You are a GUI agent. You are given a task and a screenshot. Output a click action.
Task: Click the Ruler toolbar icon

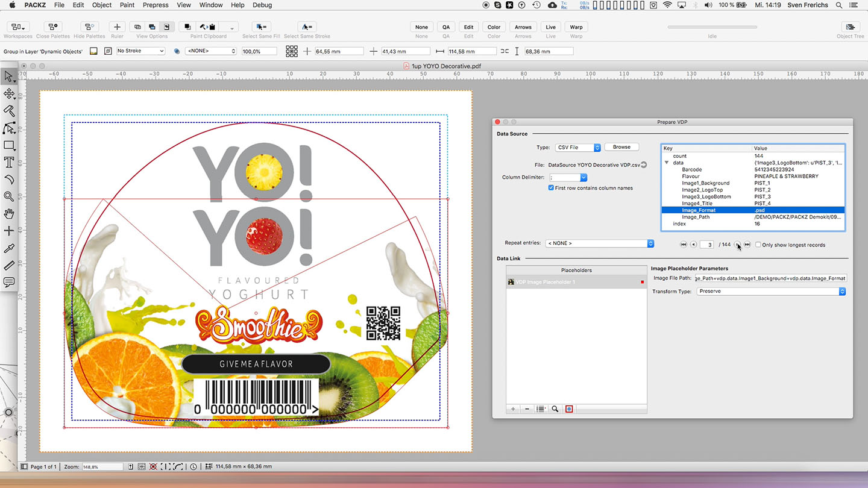coord(117,27)
